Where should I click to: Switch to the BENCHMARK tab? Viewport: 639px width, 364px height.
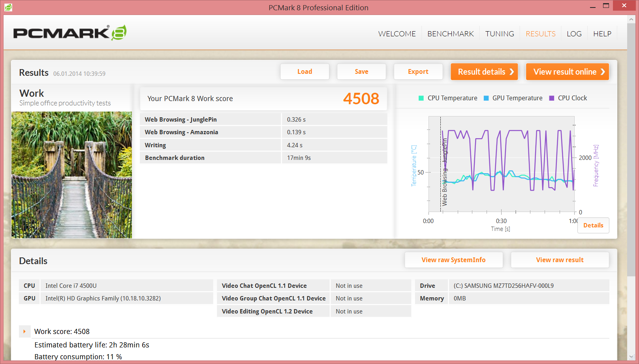coord(451,34)
